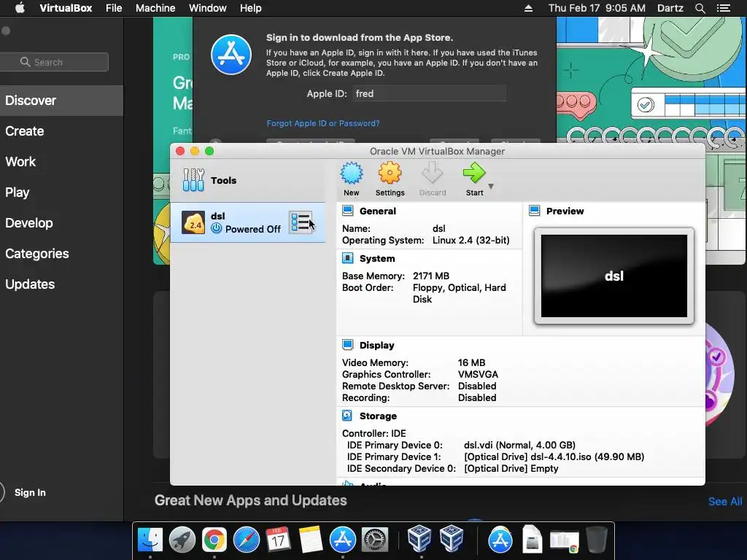Viewport: 747px width, 560px height.
Task: Click VirtualBox Dock icon beside System Preferences
Action: [x=419, y=539]
